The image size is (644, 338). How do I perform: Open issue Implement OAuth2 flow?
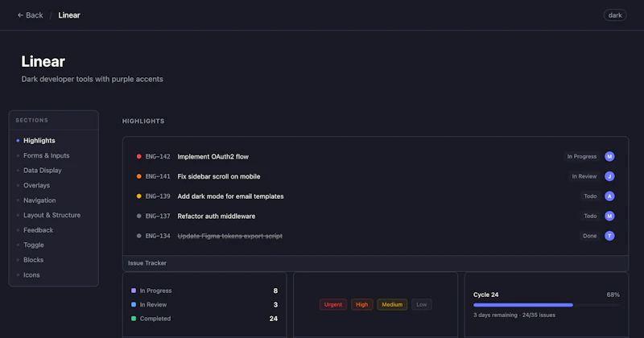pyautogui.click(x=213, y=156)
